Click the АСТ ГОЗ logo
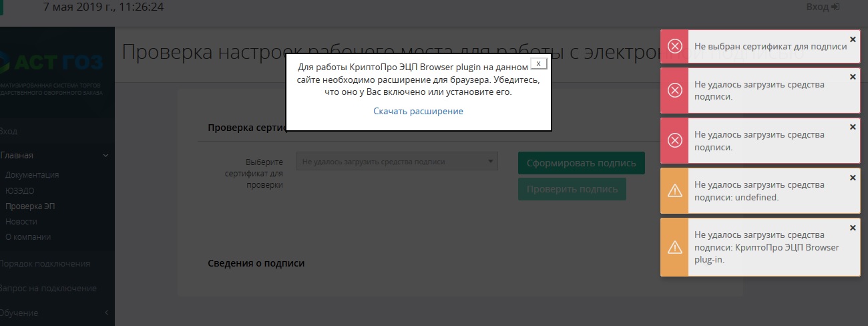This screenshot has height=326, width=868. click(53, 61)
